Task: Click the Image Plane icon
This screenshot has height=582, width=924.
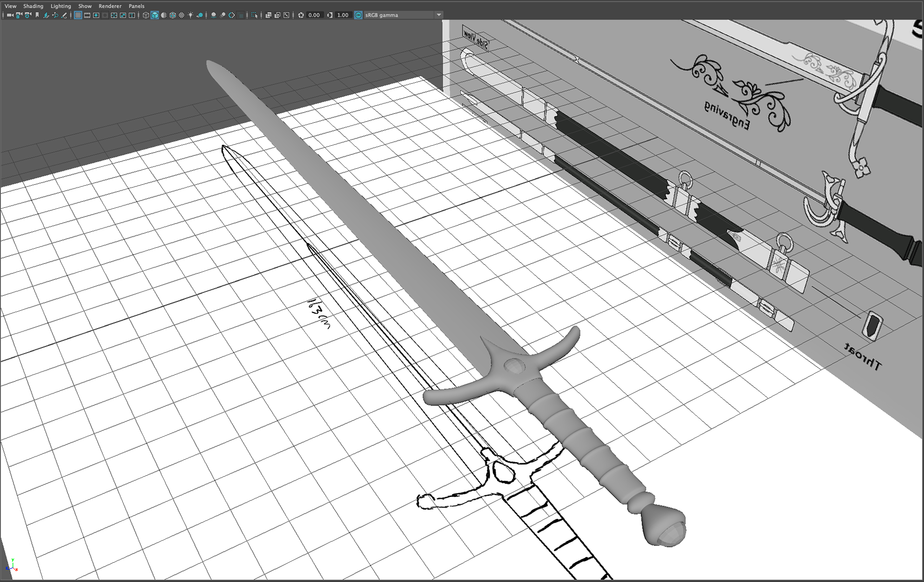Action: tap(46, 15)
